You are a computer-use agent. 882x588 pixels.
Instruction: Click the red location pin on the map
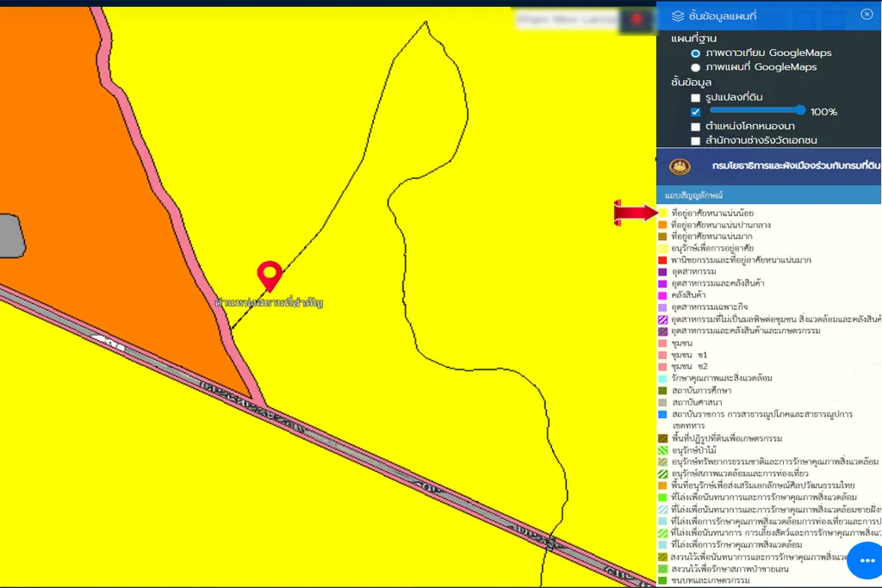click(270, 275)
